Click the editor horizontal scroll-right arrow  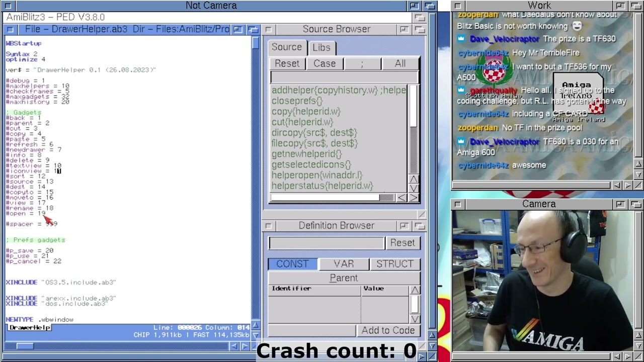tap(245, 346)
